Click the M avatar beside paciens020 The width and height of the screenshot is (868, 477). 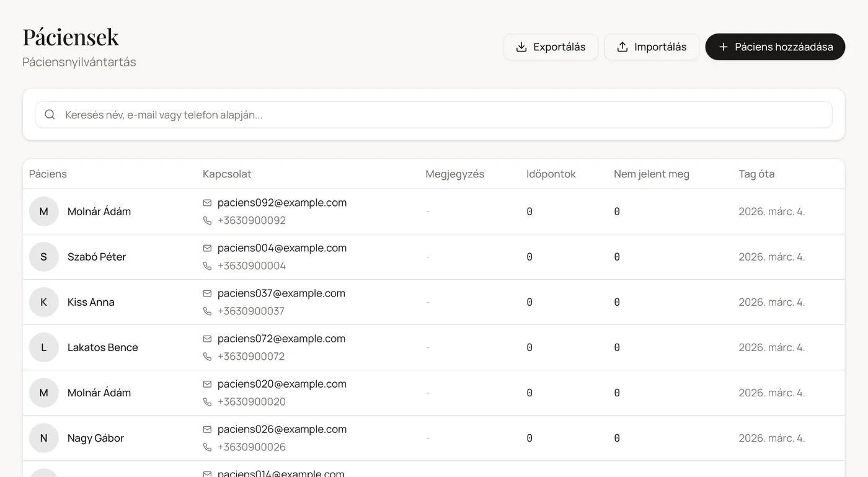43,393
